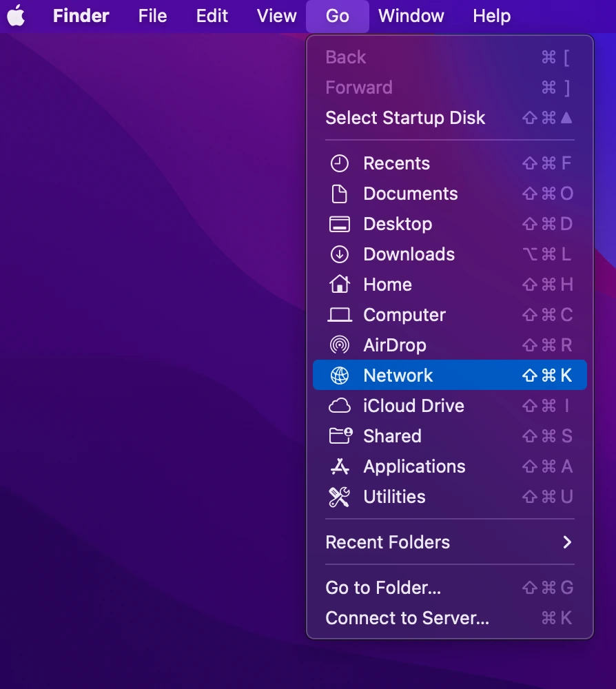This screenshot has height=689, width=616.
Task: Open the Help menu
Action: tap(492, 16)
